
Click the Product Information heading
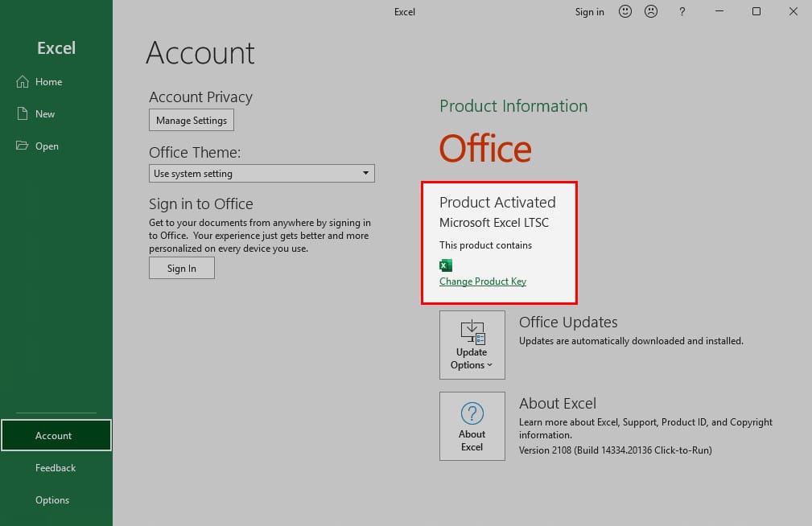pyautogui.click(x=513, y=106)
